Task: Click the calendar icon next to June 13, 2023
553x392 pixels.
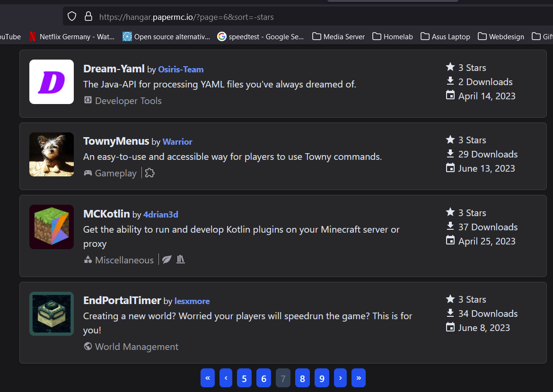Action: (449, 168)
